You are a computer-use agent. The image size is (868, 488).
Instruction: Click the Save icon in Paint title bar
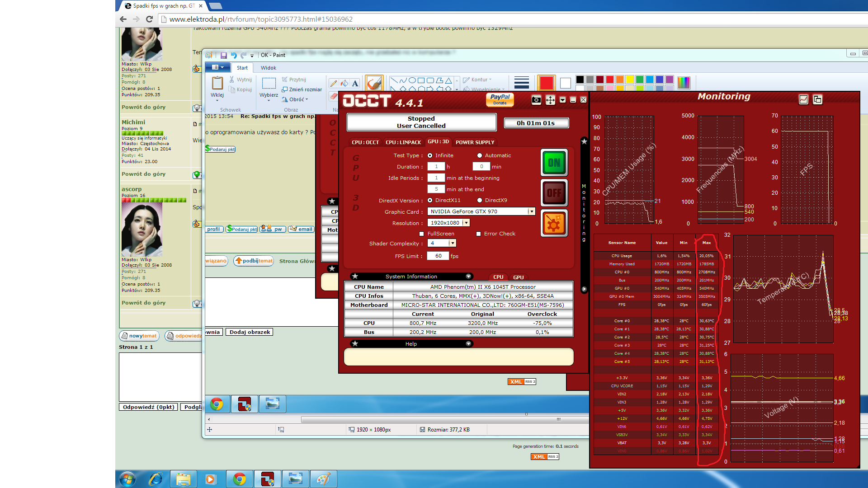coord(223,55)
